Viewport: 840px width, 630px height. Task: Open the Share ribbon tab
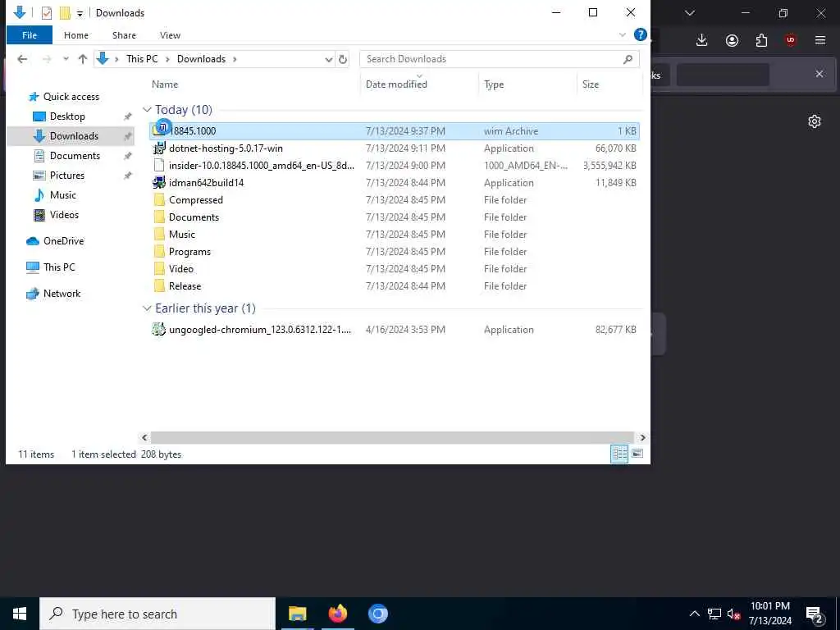point(124,35)
